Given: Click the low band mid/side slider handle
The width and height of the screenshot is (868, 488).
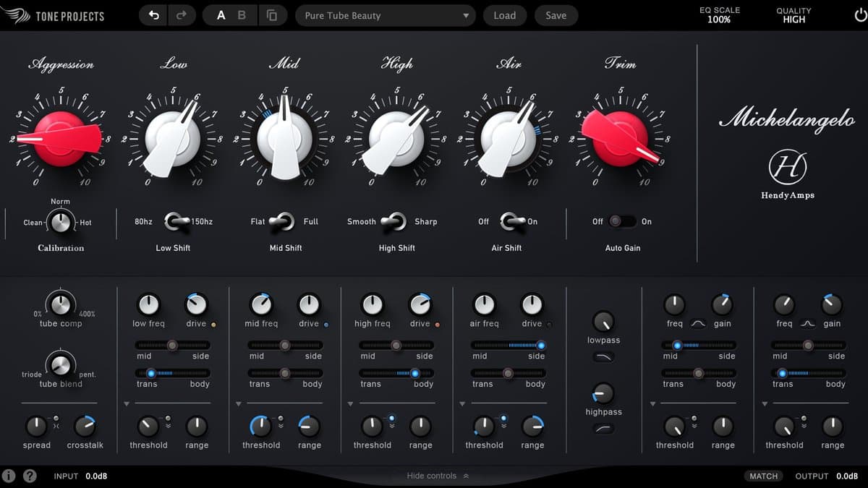Looking at the screenshot, I should click(x=172, y=346).
